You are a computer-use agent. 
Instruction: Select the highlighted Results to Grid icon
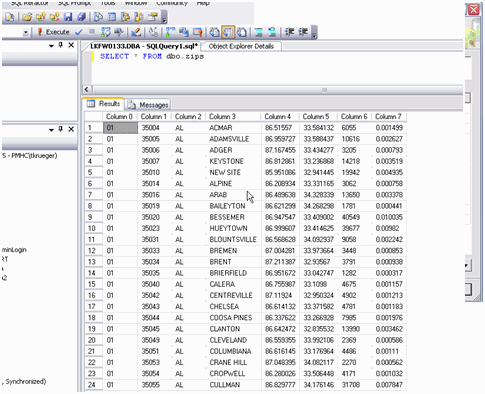[x=228, y=32]
